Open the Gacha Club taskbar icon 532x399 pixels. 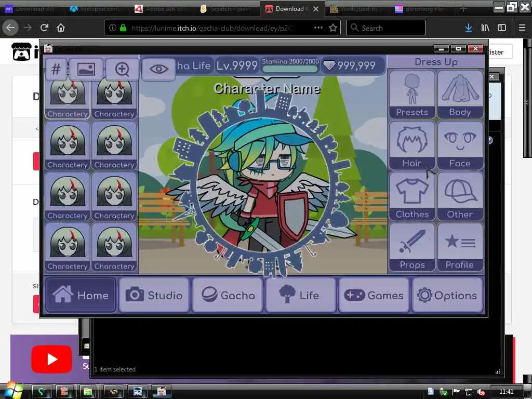tap(161, 392)
